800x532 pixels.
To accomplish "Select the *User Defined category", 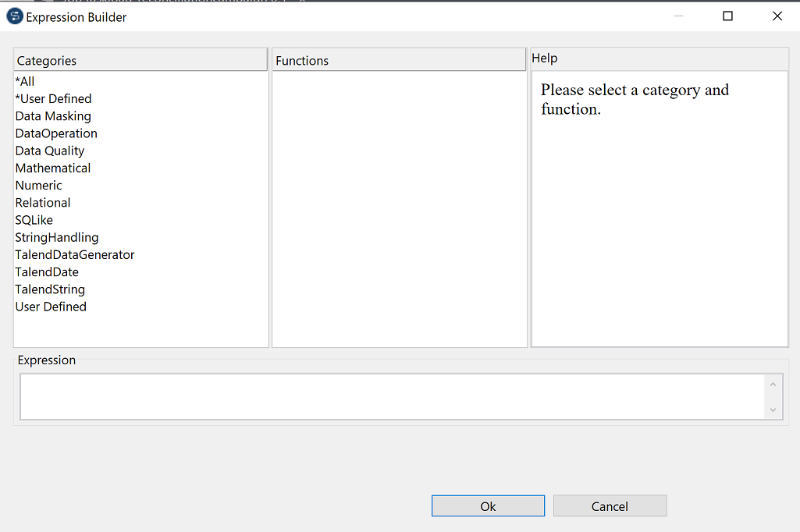I will (x=53, y=98).
